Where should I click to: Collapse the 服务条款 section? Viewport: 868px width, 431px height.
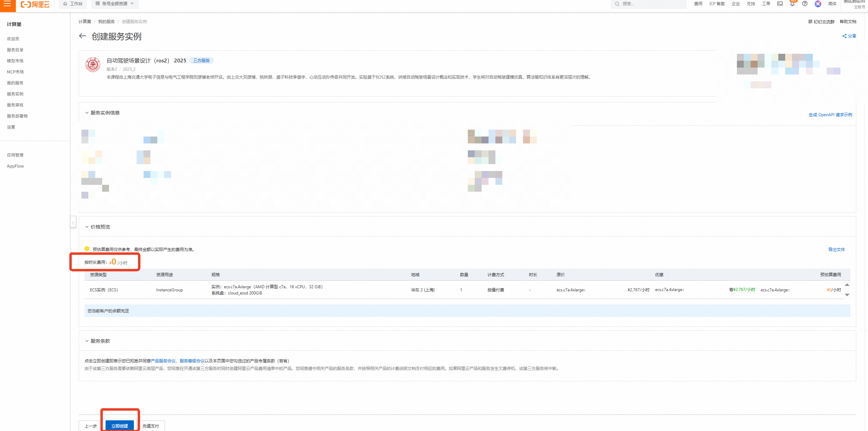click(87, 341)
